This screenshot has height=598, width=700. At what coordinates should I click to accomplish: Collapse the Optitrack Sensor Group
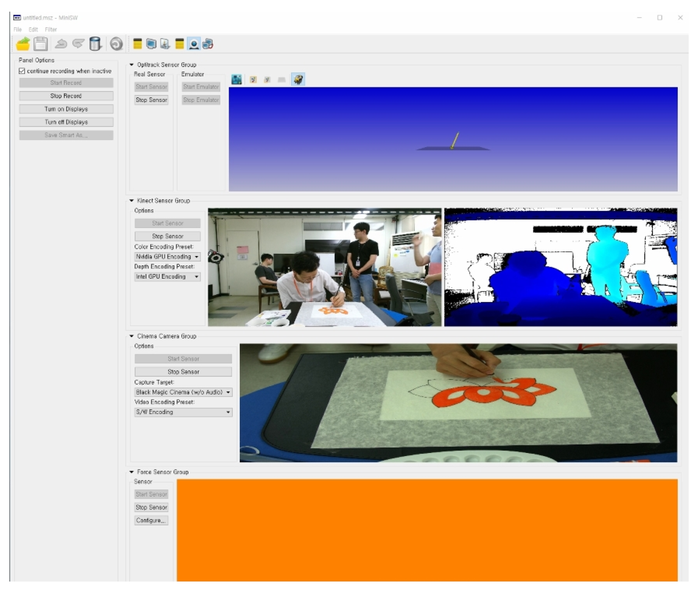click(x=131, y=64)
